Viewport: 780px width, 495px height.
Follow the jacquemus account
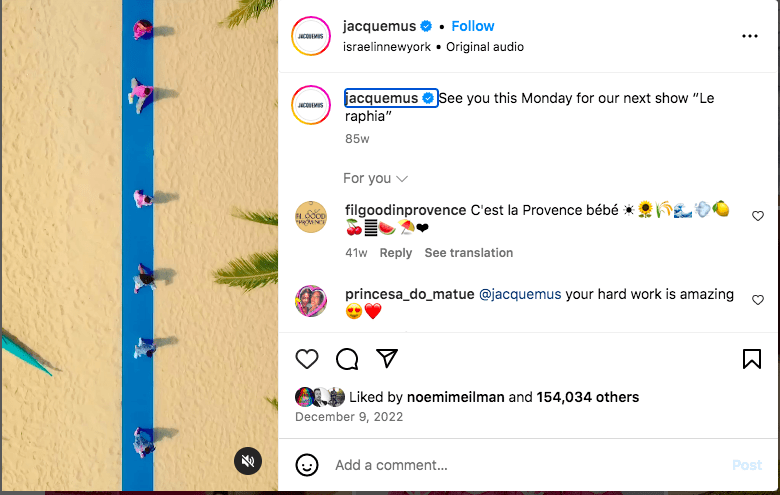pos(473,26)
